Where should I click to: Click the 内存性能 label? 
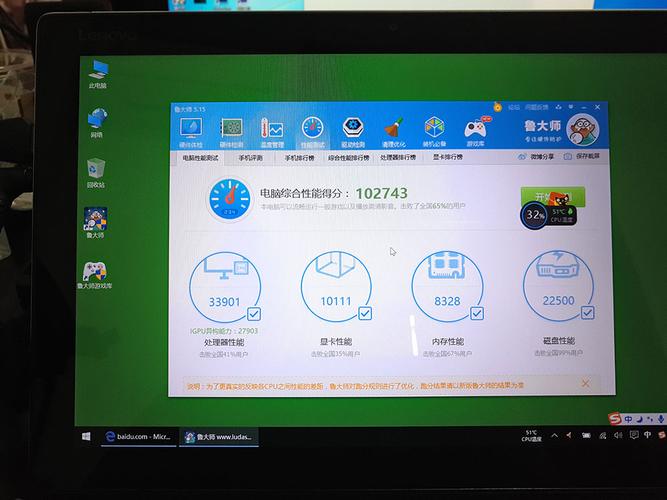tap(448, 342)
